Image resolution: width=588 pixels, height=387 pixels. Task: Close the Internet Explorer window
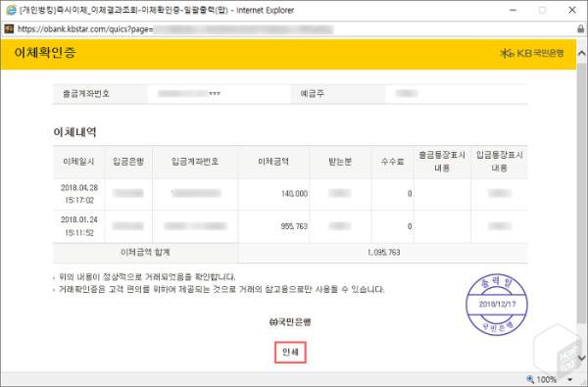click(572, 10)
